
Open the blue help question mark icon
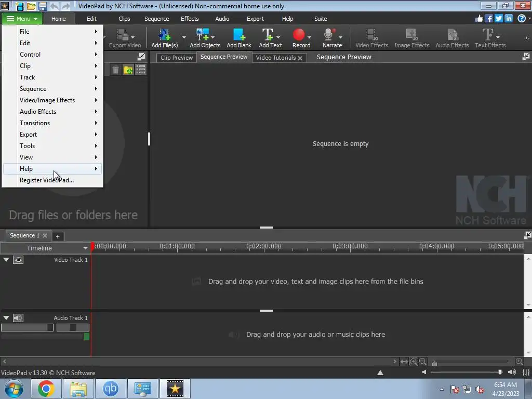tap(522, 18)
